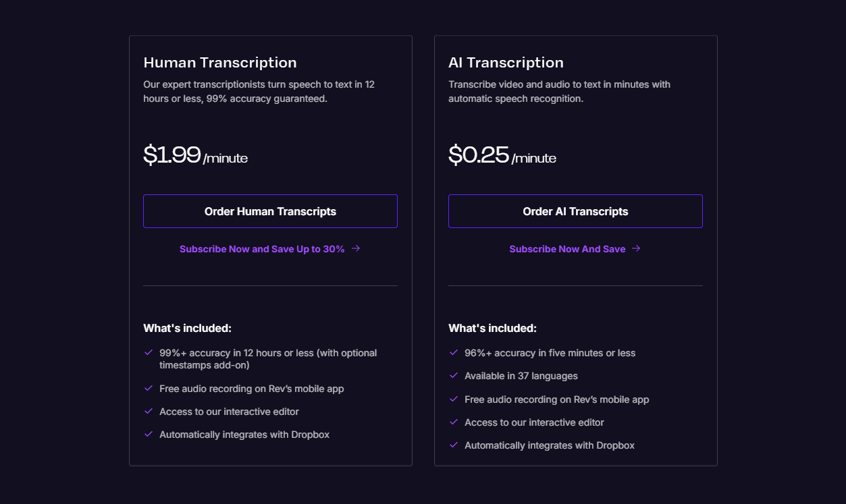Select the AI Transcription card heading
The image size is (846, 504).
(506, 62)
